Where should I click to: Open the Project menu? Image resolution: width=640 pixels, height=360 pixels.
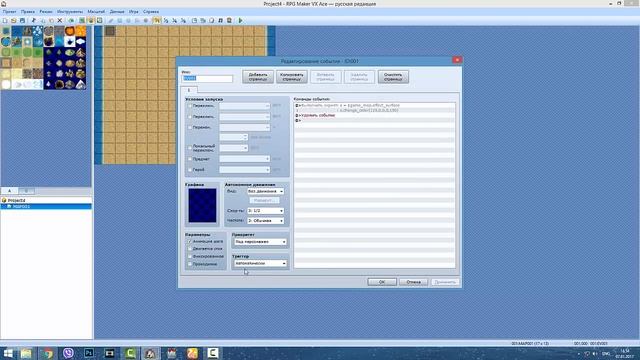point(9,12)
